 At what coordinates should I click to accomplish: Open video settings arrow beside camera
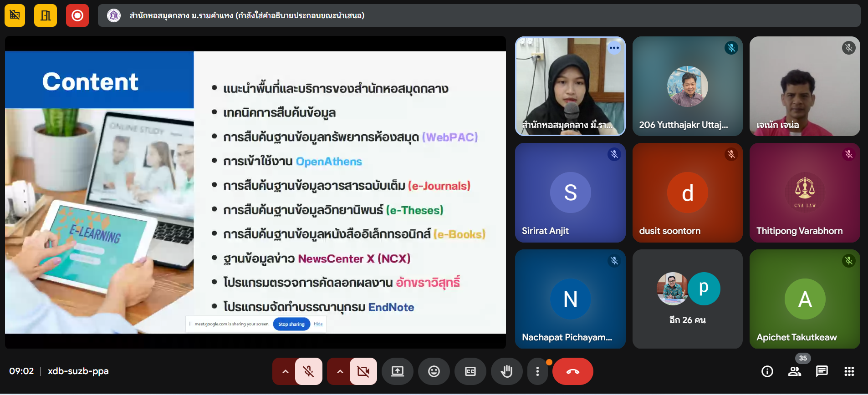click(340, 371)
